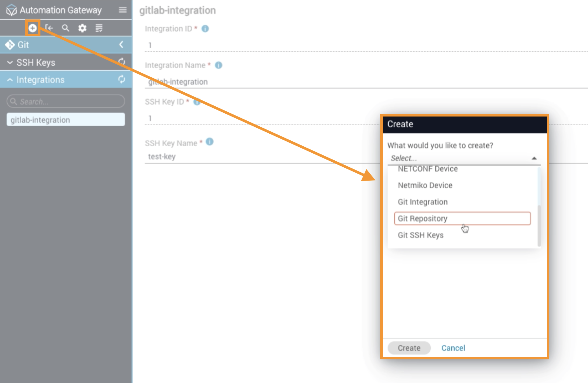
Task: Click the plus create icon in toolbar
Action: tap(32, 28)
